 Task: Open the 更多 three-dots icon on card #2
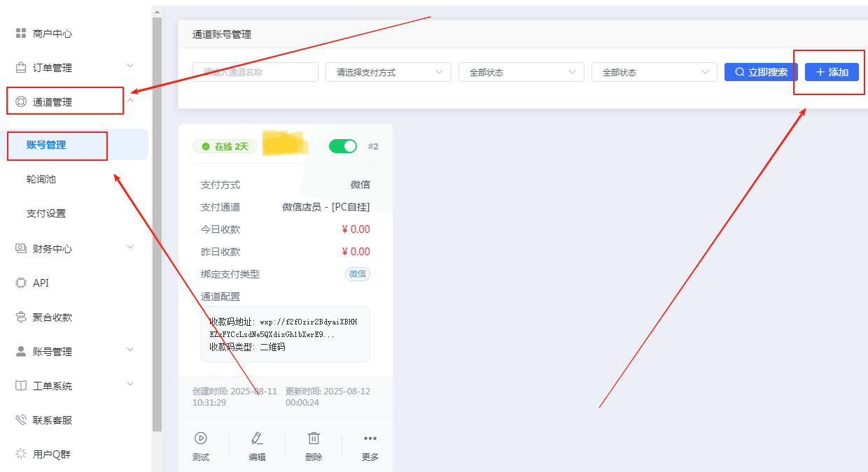(370, 438)
